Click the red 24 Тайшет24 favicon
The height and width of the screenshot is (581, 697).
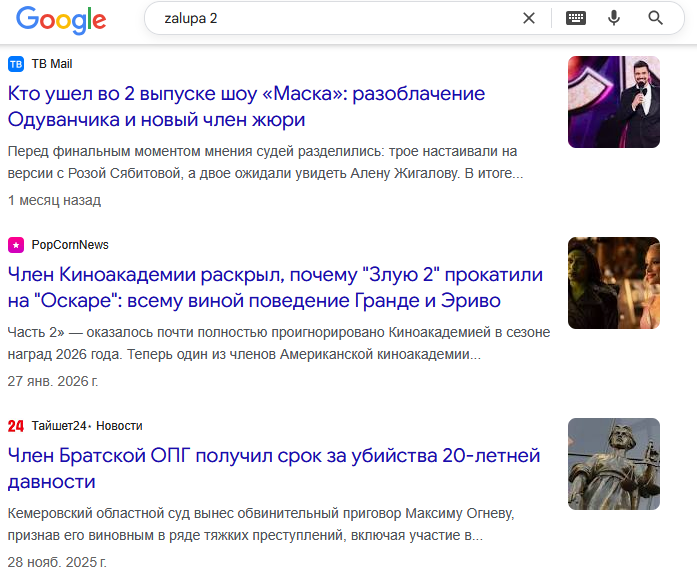(x=16, y=426)
